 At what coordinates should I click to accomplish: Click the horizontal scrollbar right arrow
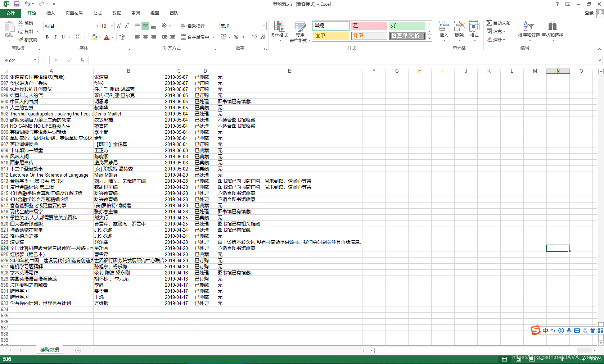pos(594,350)
